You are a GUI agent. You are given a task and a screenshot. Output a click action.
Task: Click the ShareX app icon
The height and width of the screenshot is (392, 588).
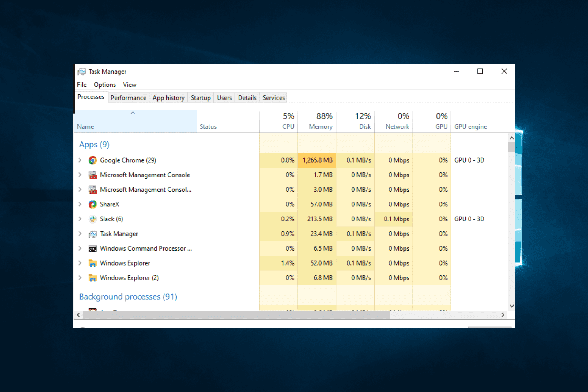click(92, 204)
